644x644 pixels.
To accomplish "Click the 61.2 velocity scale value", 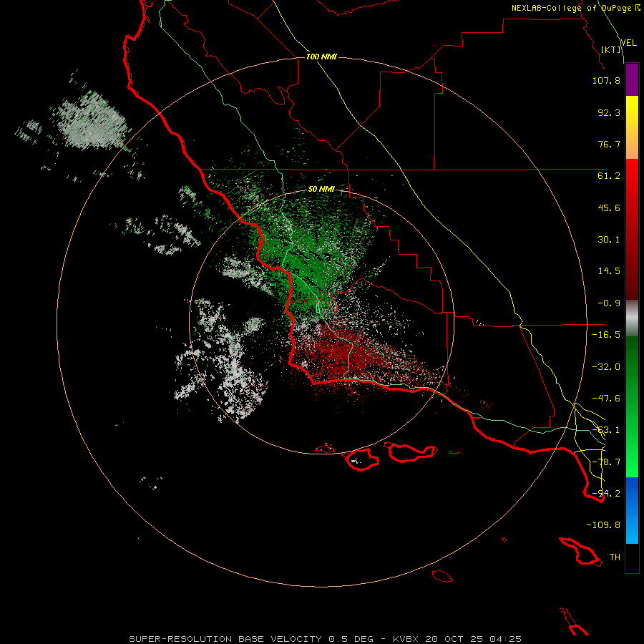I will click(x=609, y=176).
